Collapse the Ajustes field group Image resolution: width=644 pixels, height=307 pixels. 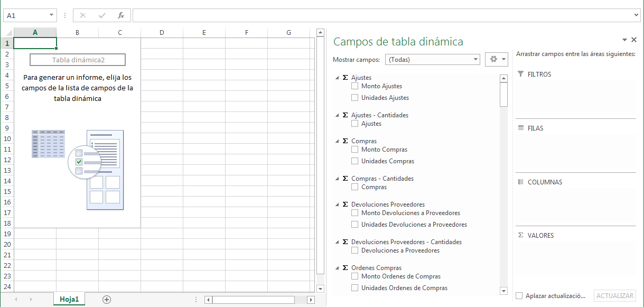point(337,77)
